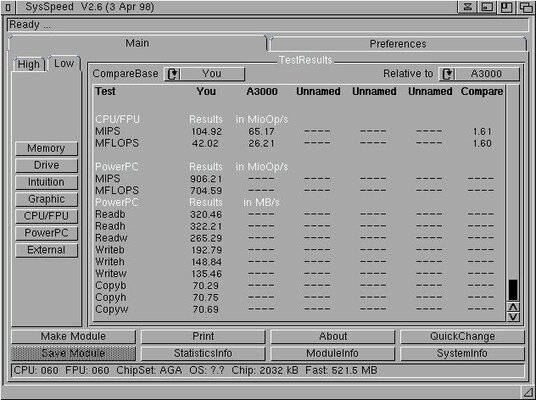The width and height of the screenshot is (536, 400).
Task: Click the iconify gadget in the title bar
Action: point(468,7)
